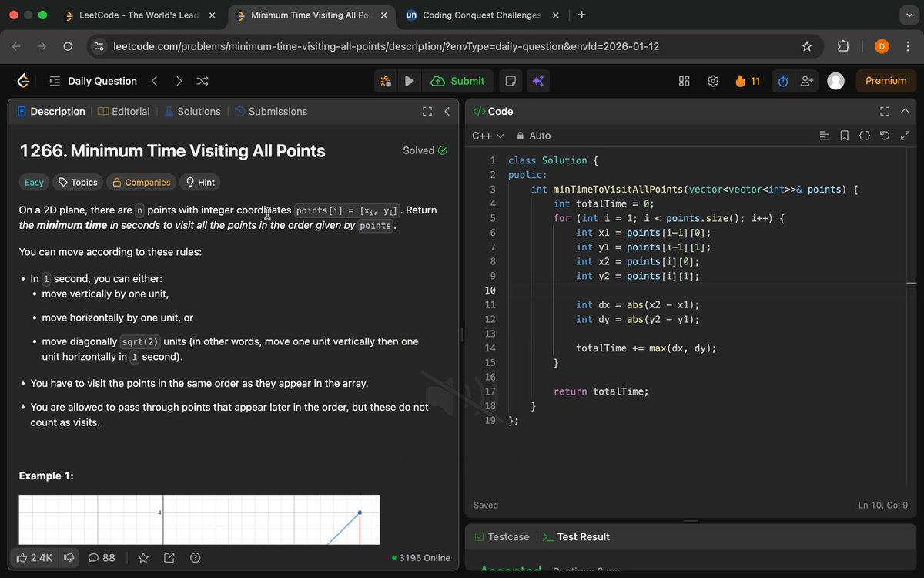
Task: Open the 88 comments discussion
Action: click(102, 557)
